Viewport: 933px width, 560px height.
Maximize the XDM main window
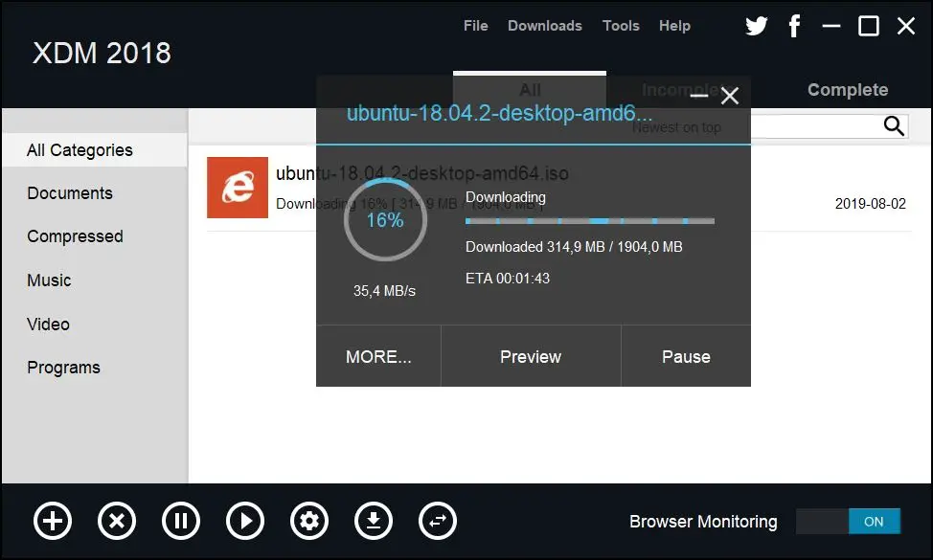(x=868, y=26)
